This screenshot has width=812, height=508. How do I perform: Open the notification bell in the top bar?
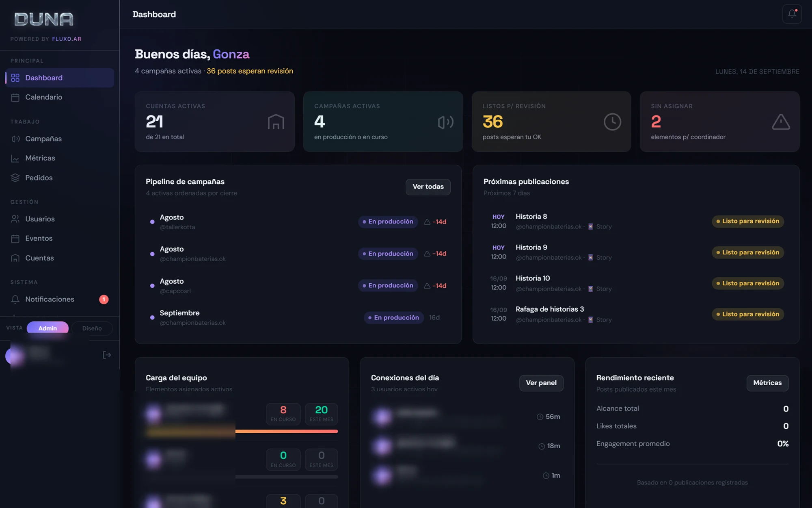[792, 14]
